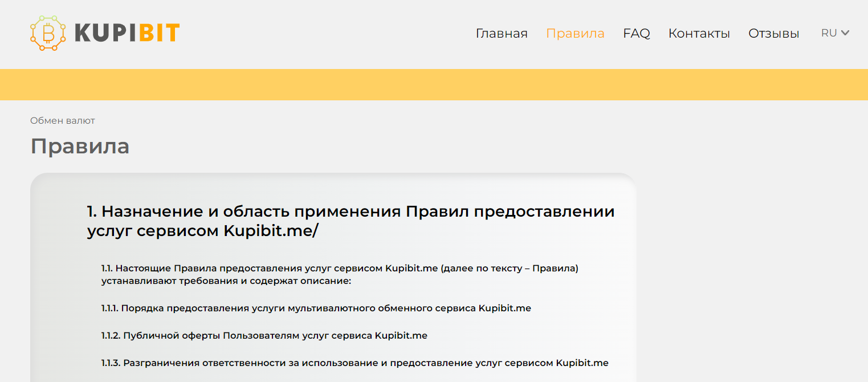Viewport: 868px width, 382px height.
Task: Open the Отзывы menu item
Action: pyautogui.click(x=773, y=34)
